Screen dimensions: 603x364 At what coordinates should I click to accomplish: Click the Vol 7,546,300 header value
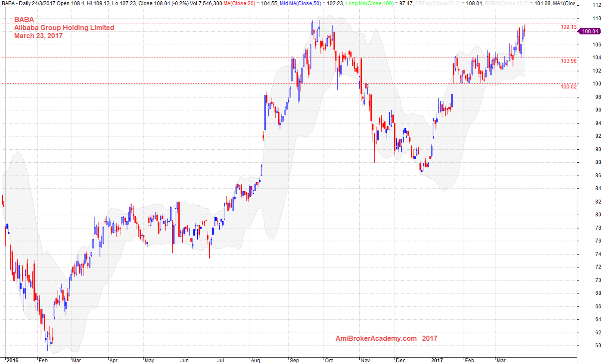[x=206, y=3]
